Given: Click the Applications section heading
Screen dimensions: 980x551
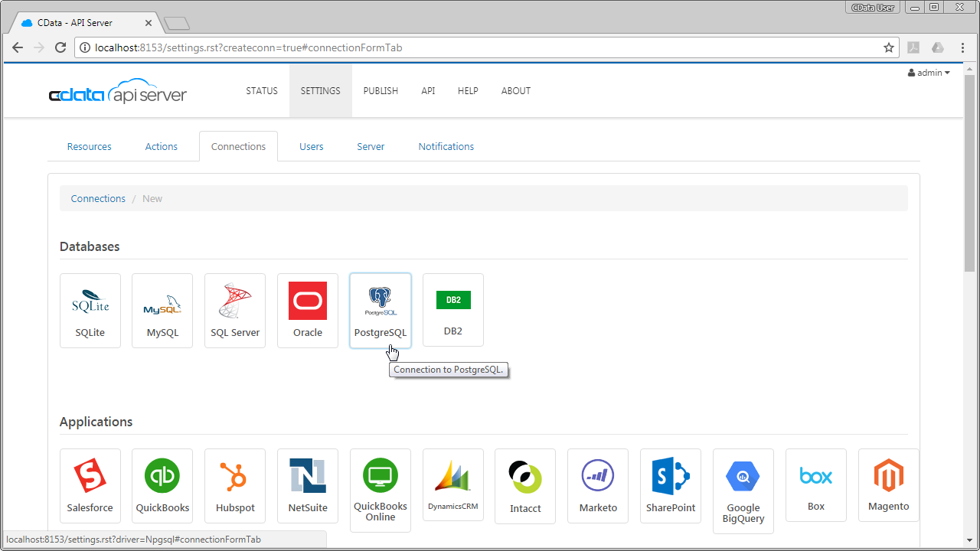Looking at the screenshot, I should tap(96, 422).
